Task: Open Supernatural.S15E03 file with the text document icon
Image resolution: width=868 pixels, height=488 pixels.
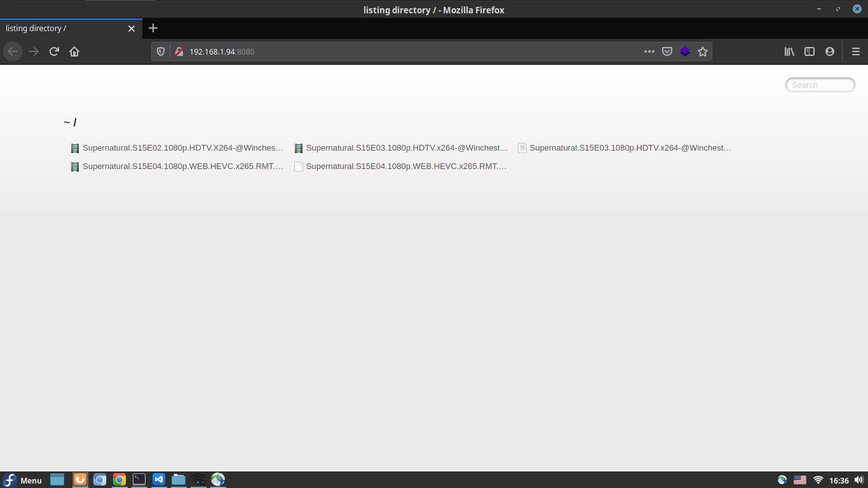Action: coord(625,148)
